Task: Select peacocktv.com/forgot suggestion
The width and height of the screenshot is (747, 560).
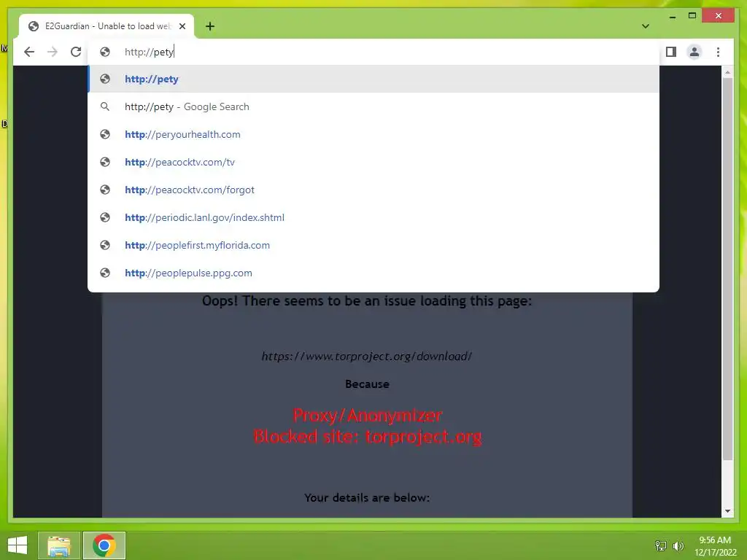Action: pyautogui.click(x=373, y=190)
